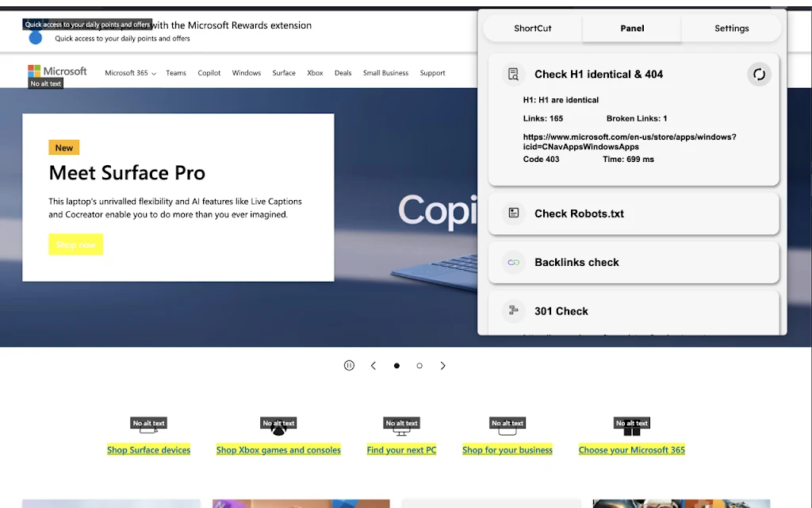This screenshot has height=508, width=812.
Task: Click the Check Robots.txt icon
Action: pyautogui.click(x=513, y=213)
